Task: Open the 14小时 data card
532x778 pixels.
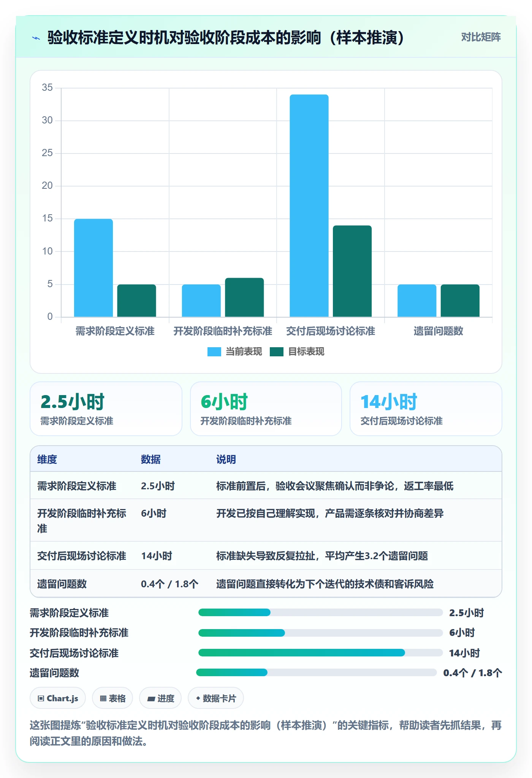Action: (426, 409)
